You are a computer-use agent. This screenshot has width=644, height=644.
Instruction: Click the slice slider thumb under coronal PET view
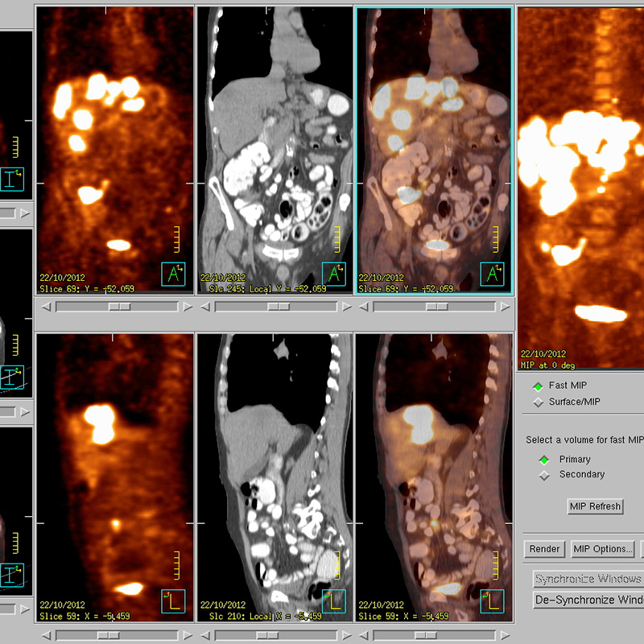click(119, 307)
